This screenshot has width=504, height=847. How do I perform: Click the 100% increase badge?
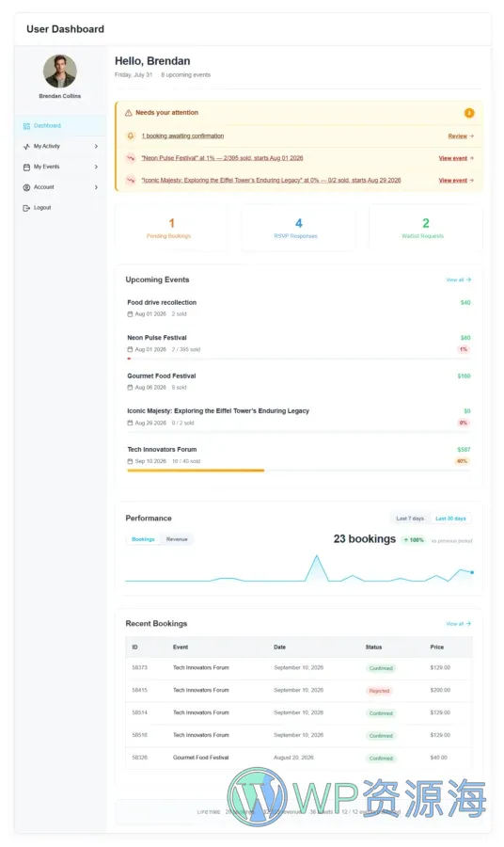(x=414, y=540)
